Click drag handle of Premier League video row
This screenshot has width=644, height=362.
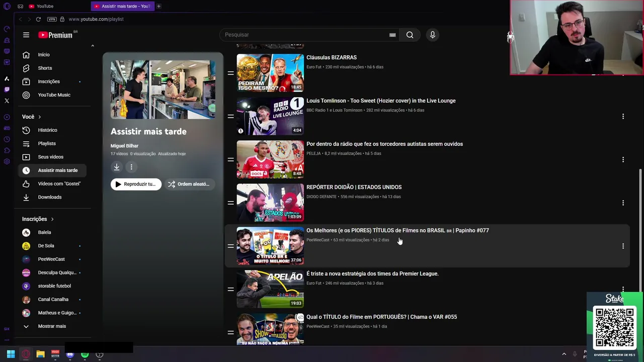tap(230, 289)
